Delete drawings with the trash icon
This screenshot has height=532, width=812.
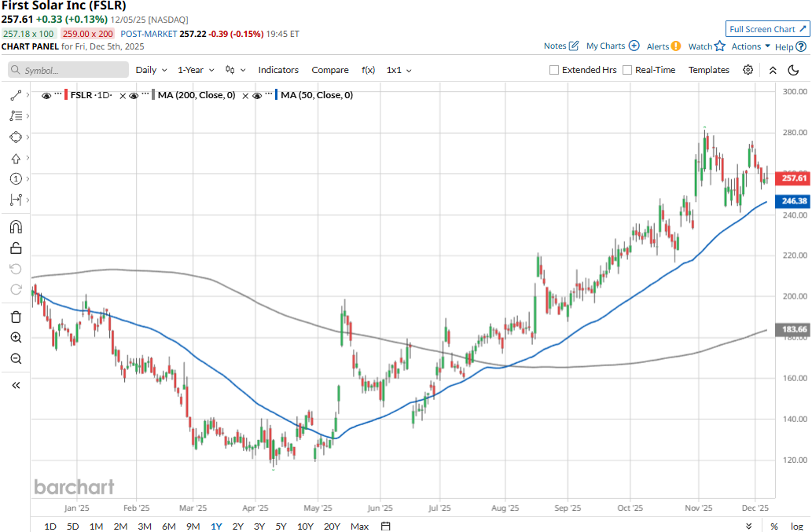click(x=16, y=317)
